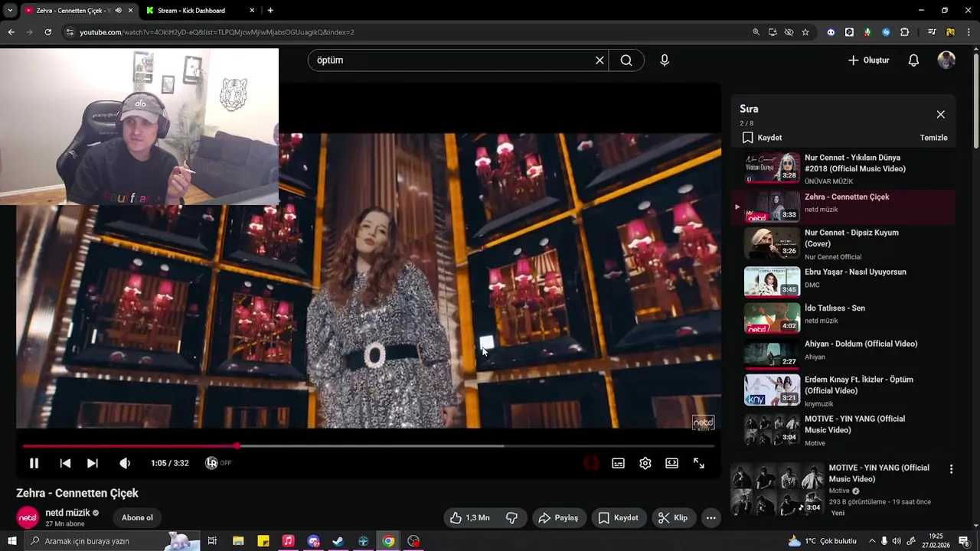980x551 pixels.
Task: Open the system volume control in tray
Action: pos(897,541)
